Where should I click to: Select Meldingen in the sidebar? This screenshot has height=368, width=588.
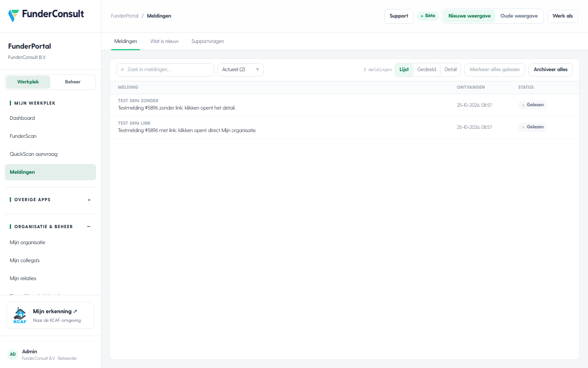50,172
